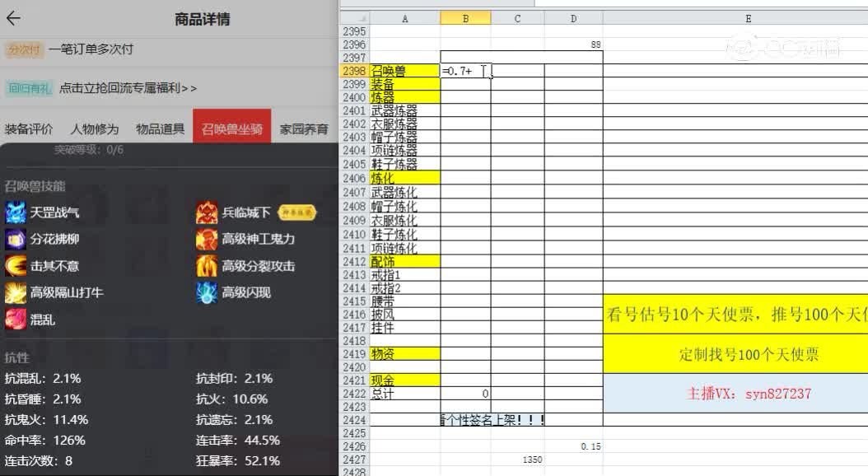Screen dimensions: 868x476
Task: Click the 高级闪现 skill icon
Action: click(206, 292)
